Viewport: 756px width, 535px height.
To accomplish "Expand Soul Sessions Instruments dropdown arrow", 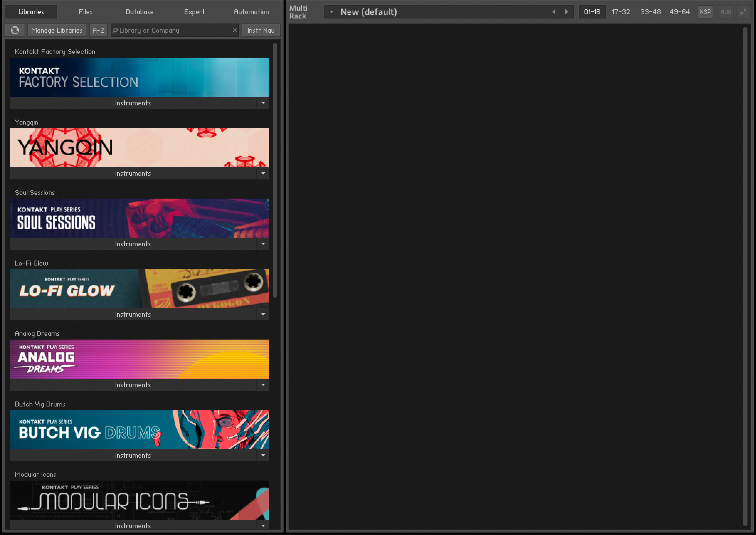I will (x=263, y=244).
